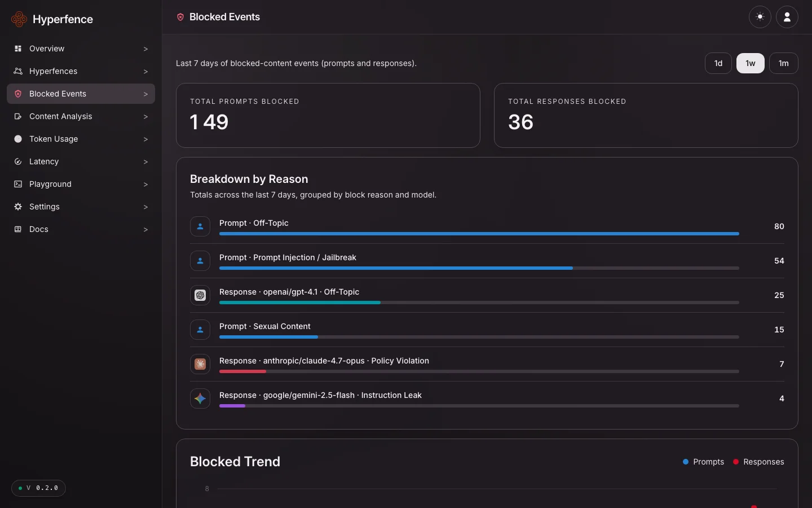Expand the Content Analysis chevron
812x508 pixels.
coord(145,117)
